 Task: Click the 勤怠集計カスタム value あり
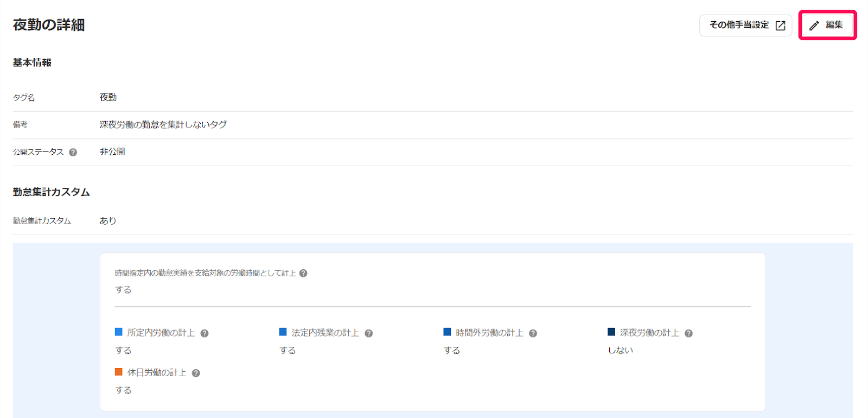(x=108, y=220)
